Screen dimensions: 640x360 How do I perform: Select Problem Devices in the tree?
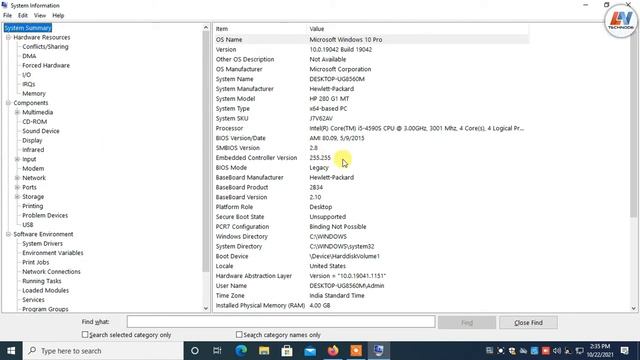point(45,216)
